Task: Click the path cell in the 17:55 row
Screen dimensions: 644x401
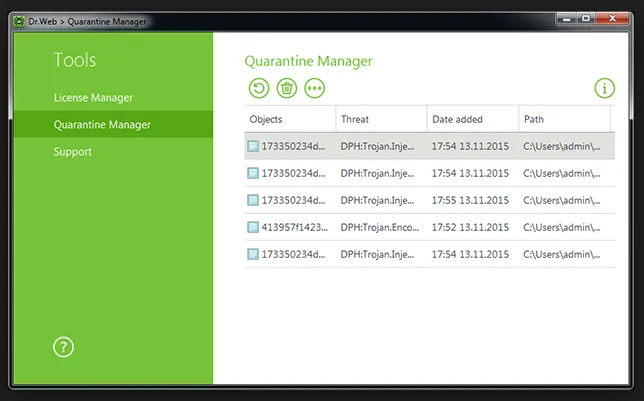Action: click(x=562, y=200)
